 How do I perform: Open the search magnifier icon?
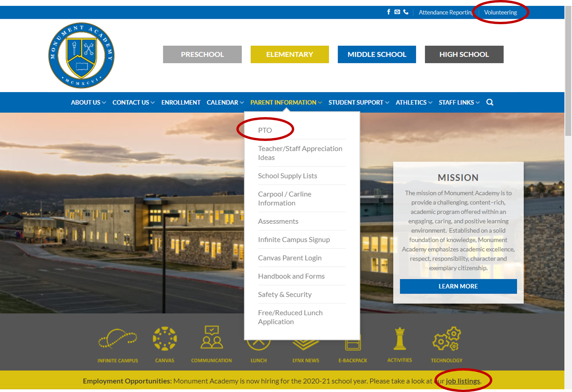coord(490,102)
